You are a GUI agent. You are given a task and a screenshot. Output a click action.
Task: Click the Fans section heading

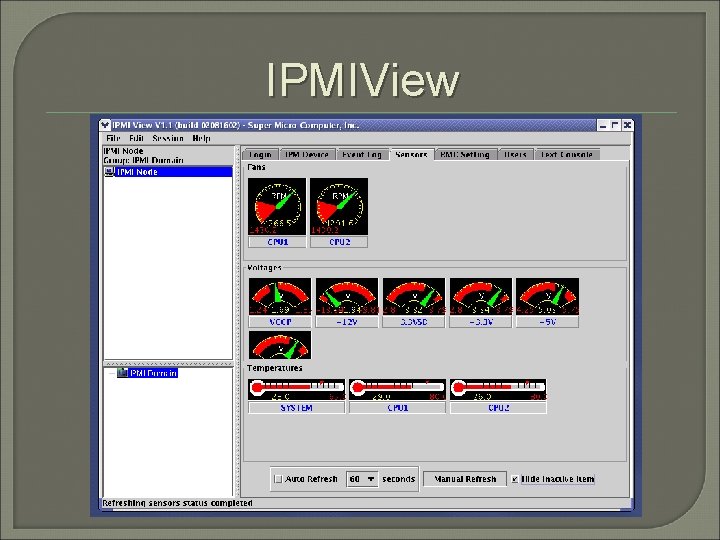click(256, 167)
